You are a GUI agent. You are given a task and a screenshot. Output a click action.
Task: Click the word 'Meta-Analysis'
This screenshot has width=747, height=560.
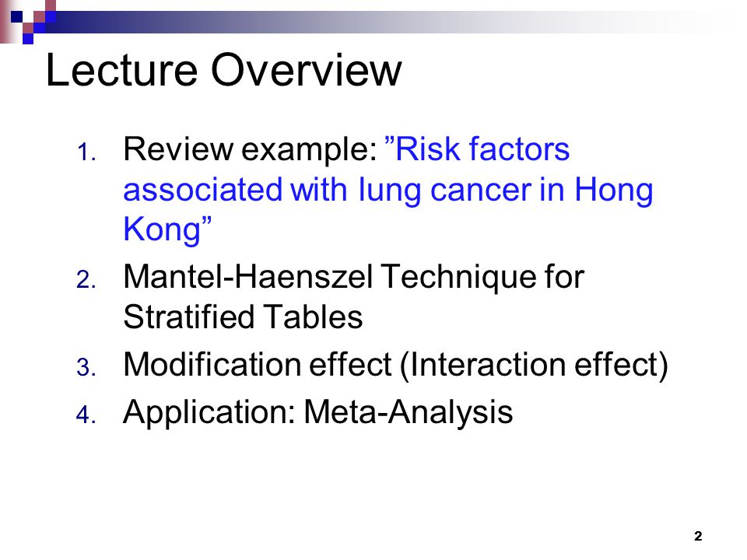pyautogui.click(x=409, y=412)
